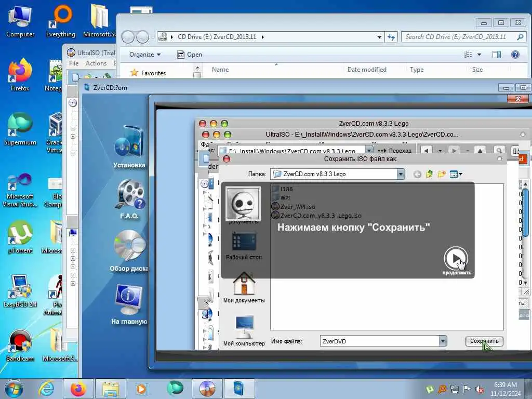Go to На главную in ZverCD
Screen dimensions: 532x399
129,304
